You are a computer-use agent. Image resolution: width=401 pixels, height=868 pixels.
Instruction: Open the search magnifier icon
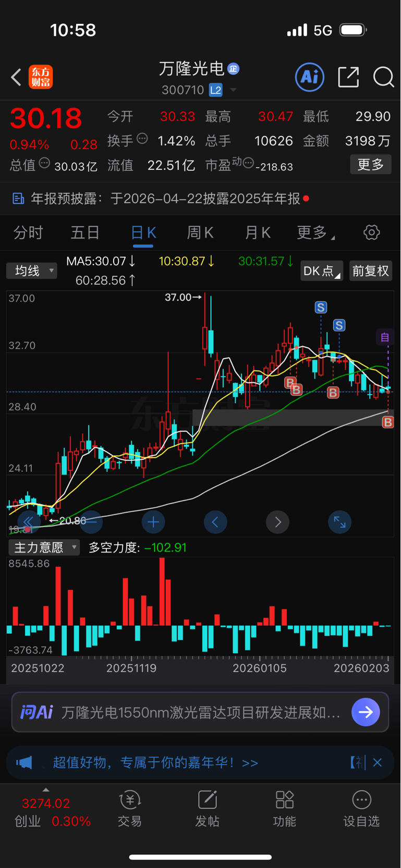(383, 77)
